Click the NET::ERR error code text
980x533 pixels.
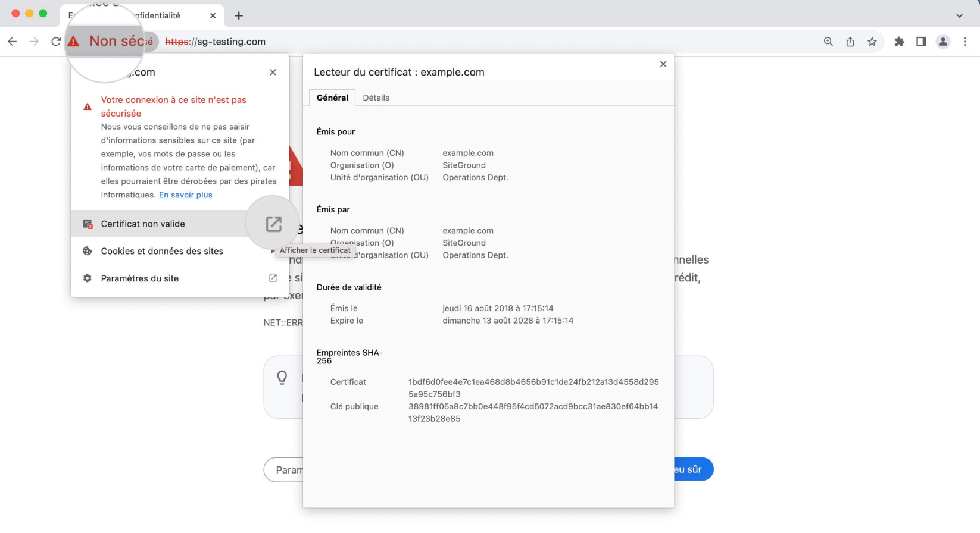tap(283, 323)
